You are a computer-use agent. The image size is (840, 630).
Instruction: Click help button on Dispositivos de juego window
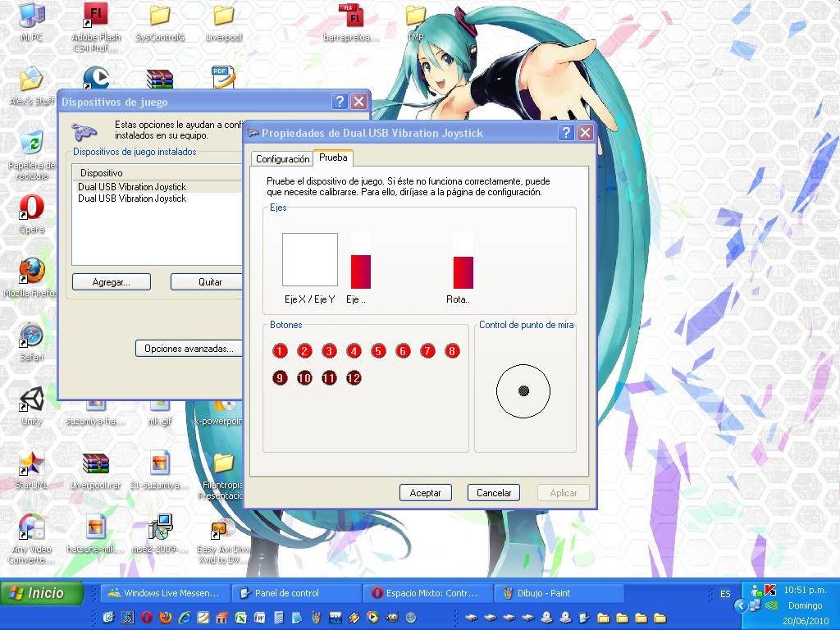click(340, 101)
